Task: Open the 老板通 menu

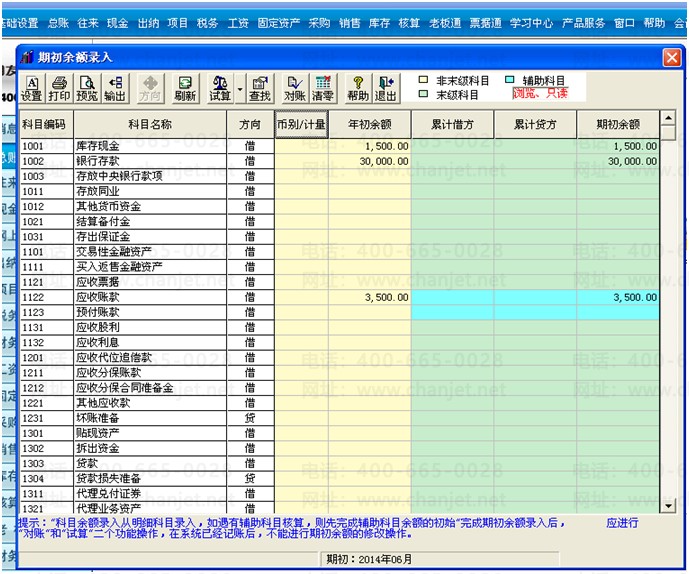Action: click(445, 23)
